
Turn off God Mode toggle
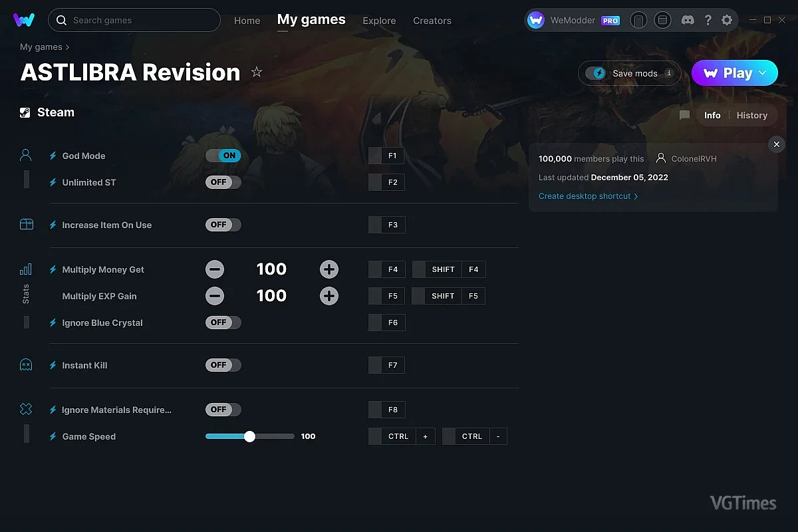[223, 156]
